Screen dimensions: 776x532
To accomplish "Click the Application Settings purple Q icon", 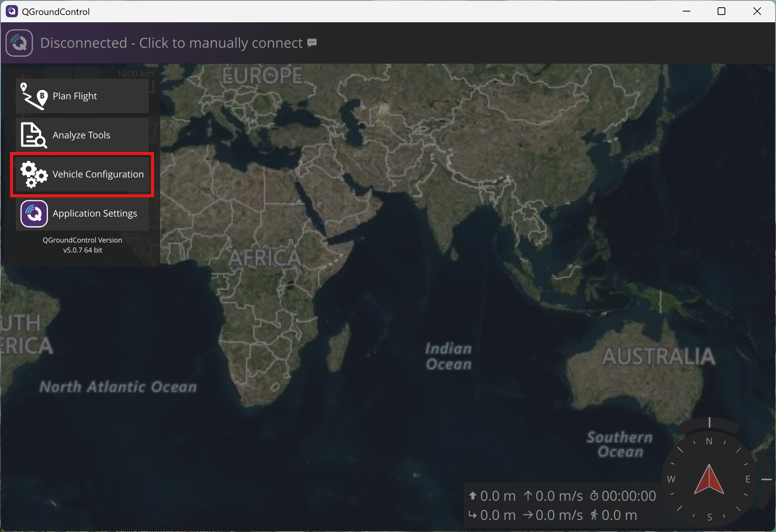I will [34, 213].
